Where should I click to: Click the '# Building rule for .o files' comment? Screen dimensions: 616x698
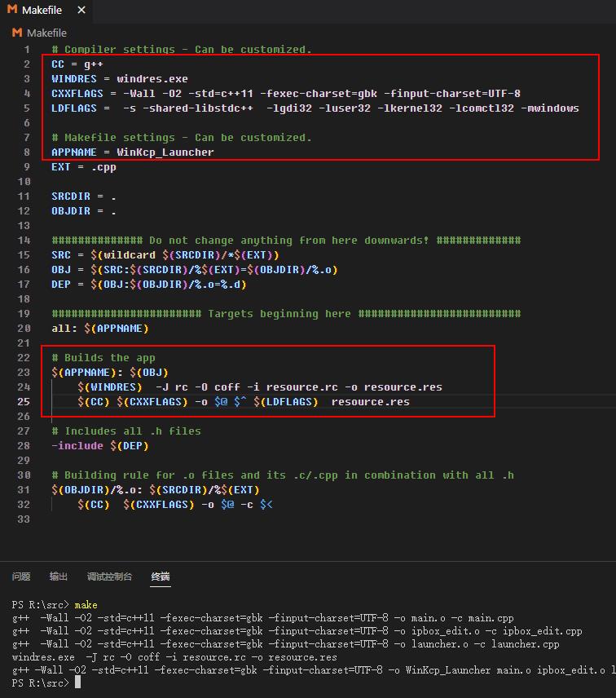pos(283,475)
